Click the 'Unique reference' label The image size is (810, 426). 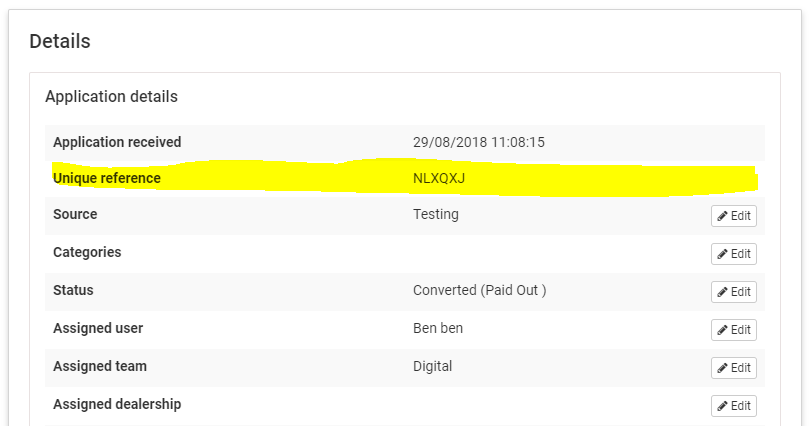click(x=106, y=178)
